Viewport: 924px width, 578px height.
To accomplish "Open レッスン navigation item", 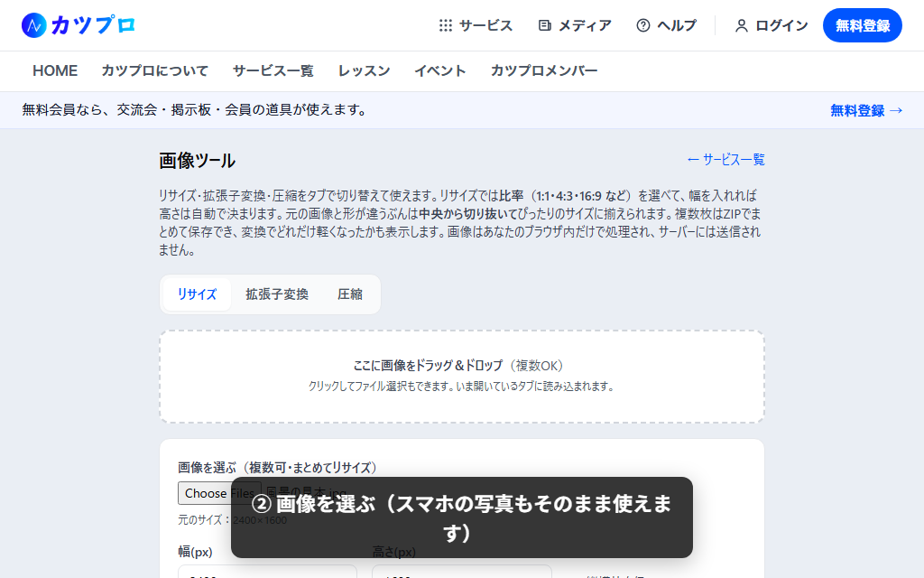I will point(364,70).
